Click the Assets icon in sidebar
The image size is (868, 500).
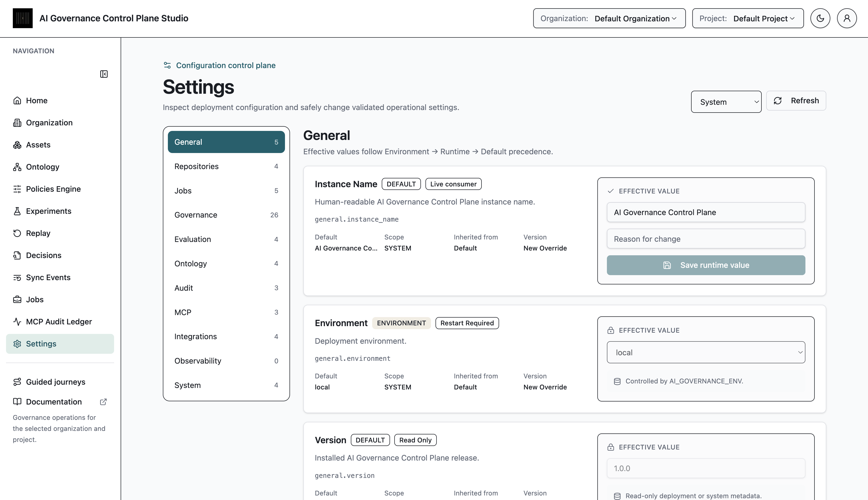[17, 145]
